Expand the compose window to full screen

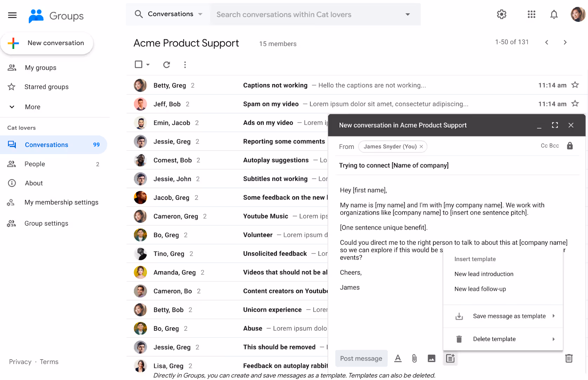click(555, 125)
